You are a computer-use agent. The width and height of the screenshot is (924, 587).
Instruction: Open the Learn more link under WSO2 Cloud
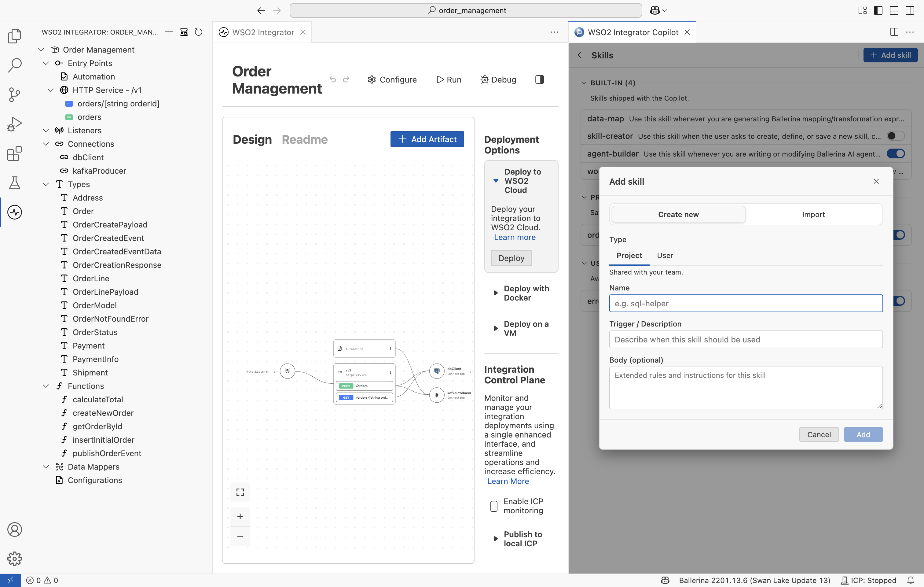click(x=515, y=237)
